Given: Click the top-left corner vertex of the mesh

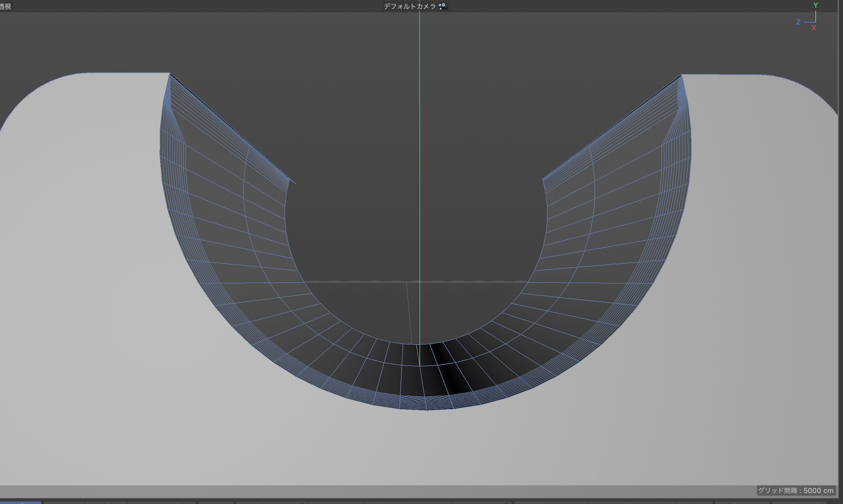Looking at the screenshot, I should pos(170,74).
